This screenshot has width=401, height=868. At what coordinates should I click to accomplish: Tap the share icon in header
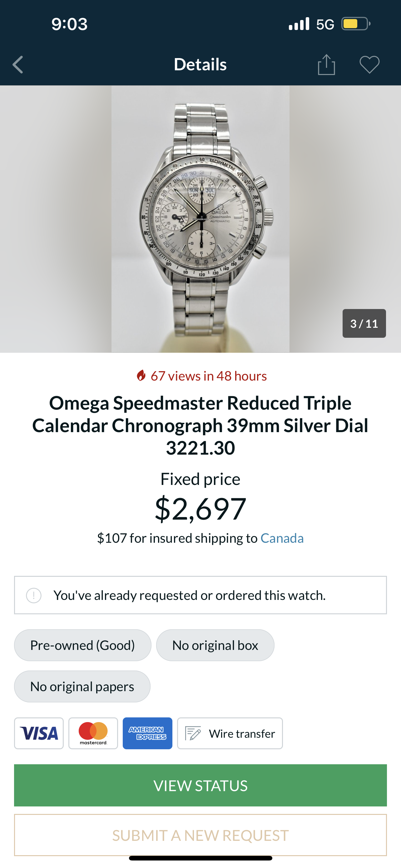pos(326,64)
